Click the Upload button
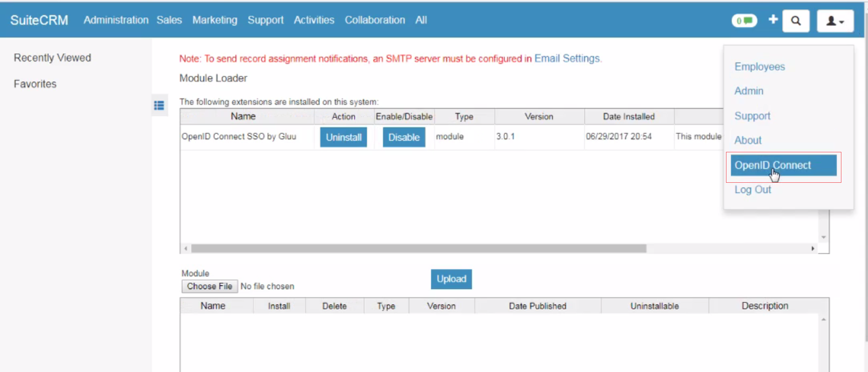The height and width of the screenshot is (372, 868). coord(451,279)
